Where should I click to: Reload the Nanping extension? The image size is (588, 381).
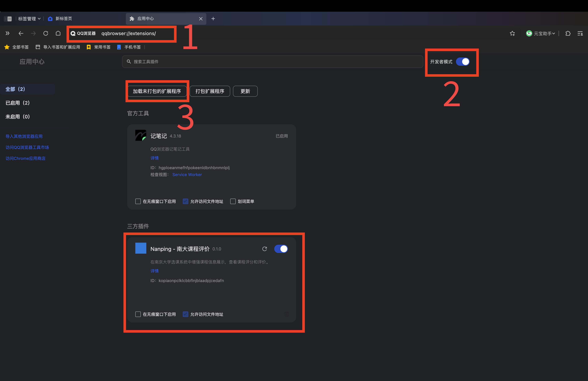(x=264, y=249)
